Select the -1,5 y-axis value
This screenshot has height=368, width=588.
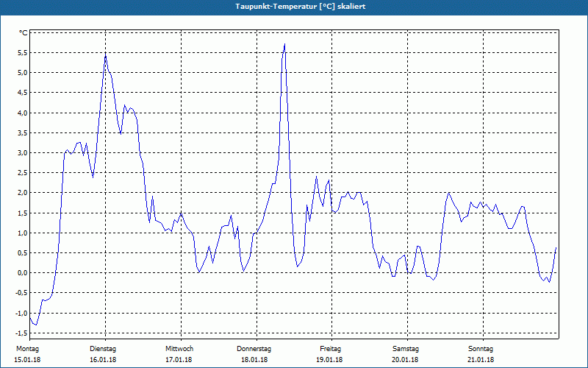pyautogui.click(x=21, y=333)
